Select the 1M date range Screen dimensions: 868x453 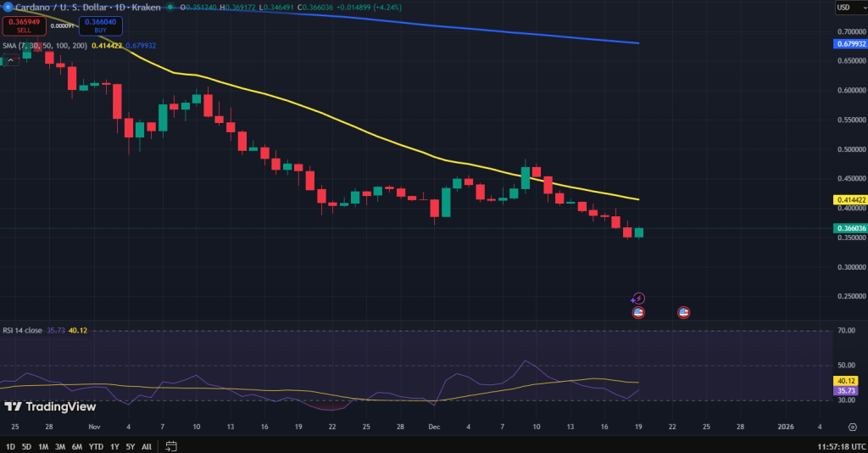43,446
